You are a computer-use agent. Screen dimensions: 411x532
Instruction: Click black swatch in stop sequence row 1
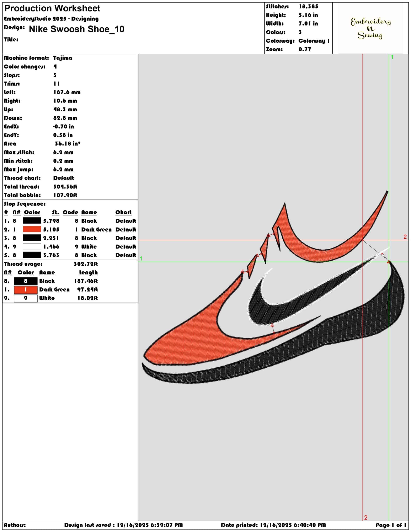[32, 221]
